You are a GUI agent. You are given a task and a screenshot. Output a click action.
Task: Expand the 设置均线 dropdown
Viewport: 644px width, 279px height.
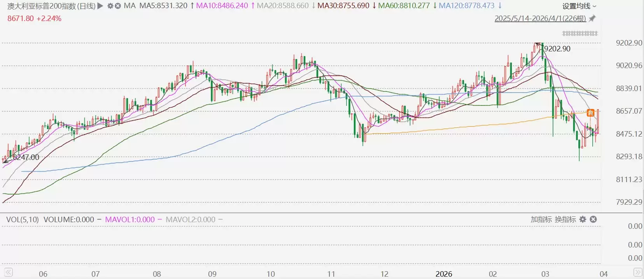coord(579,6)
